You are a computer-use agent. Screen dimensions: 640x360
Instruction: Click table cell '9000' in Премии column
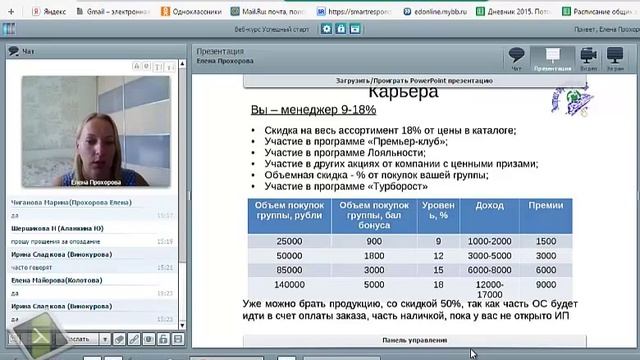546,285
